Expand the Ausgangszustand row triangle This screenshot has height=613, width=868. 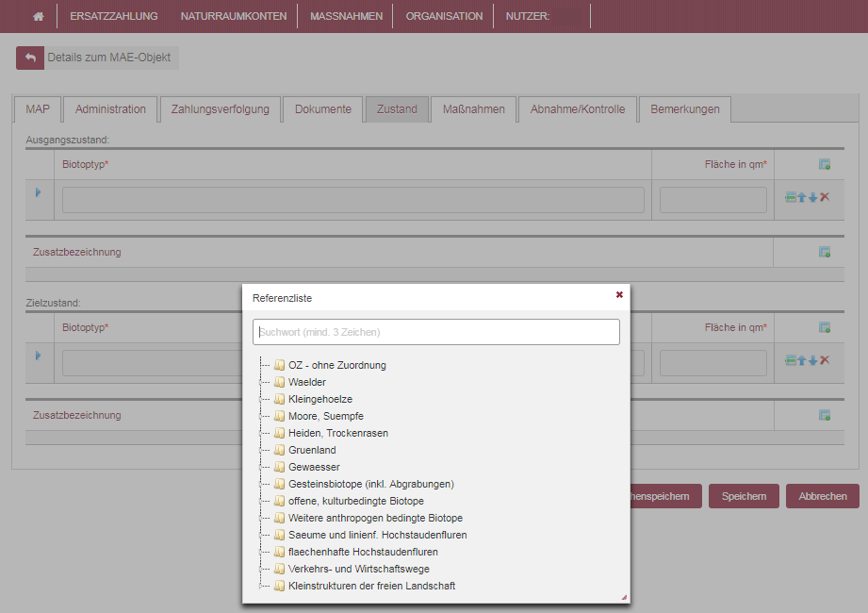coord(39,192)
